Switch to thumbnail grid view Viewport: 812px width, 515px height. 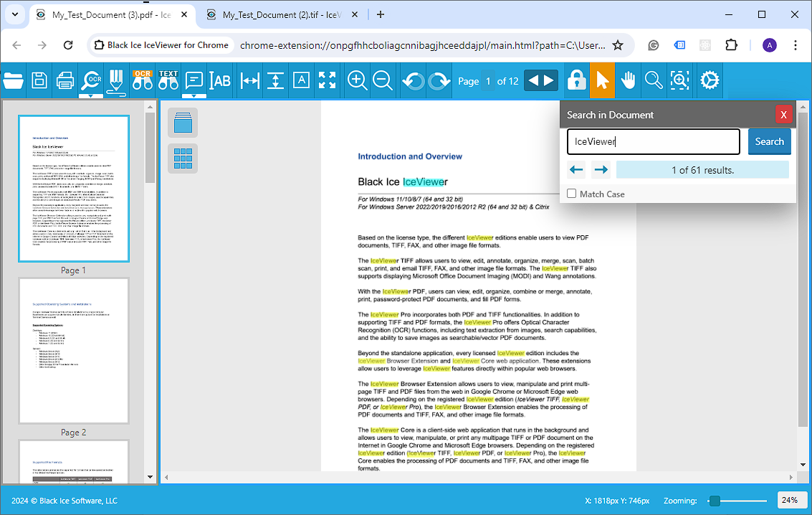(183, 159)
